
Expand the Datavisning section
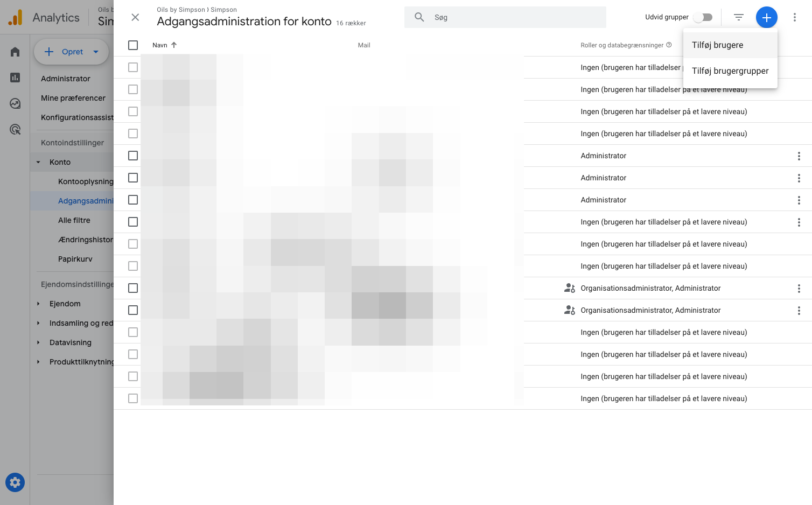pos(38,342)
